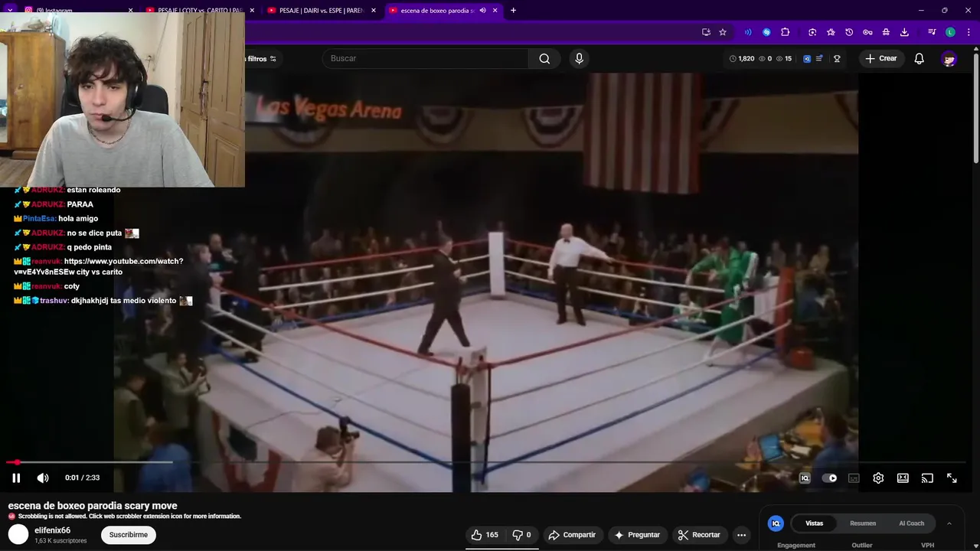
Task: Toggle subtitles/closed captions in the player
Action: click(x=854, y=478)
